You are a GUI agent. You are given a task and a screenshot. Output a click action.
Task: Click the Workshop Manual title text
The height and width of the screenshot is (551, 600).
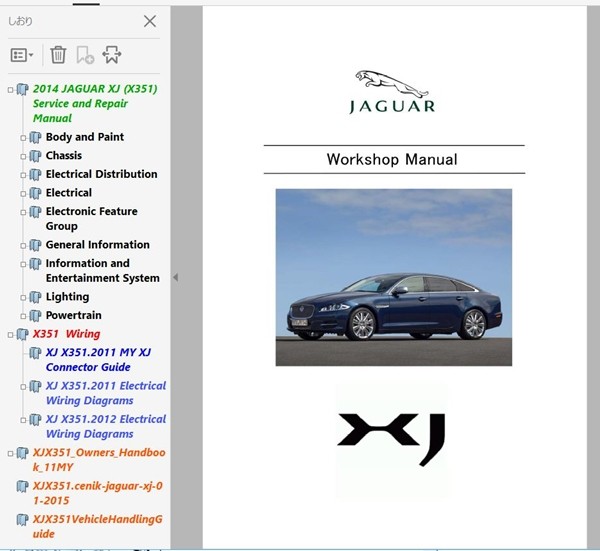(392, 160)
